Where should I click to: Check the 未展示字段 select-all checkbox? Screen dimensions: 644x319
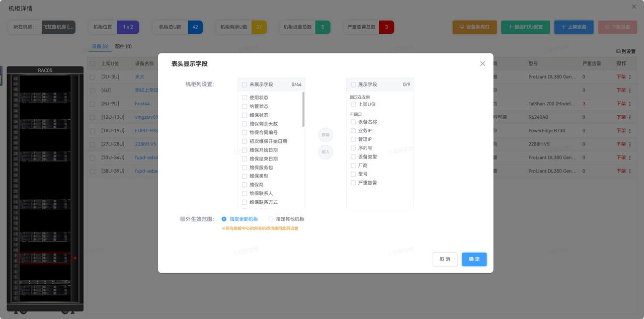pyautogui.click(x=245, y=85)
